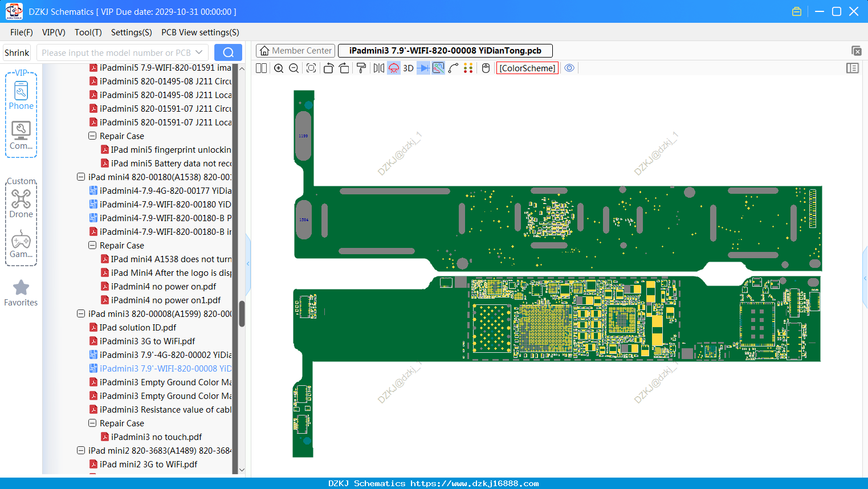The image size is (868, 489).
Task: Click the window stack icon top right
Action: pos(856,51)
